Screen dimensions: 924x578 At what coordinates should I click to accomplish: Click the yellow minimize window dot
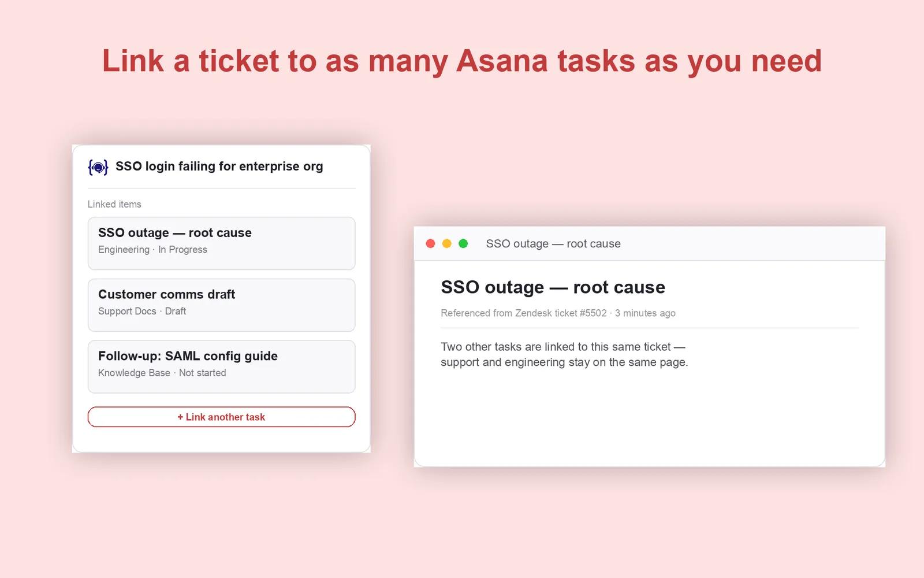click(x=446, y=243)
